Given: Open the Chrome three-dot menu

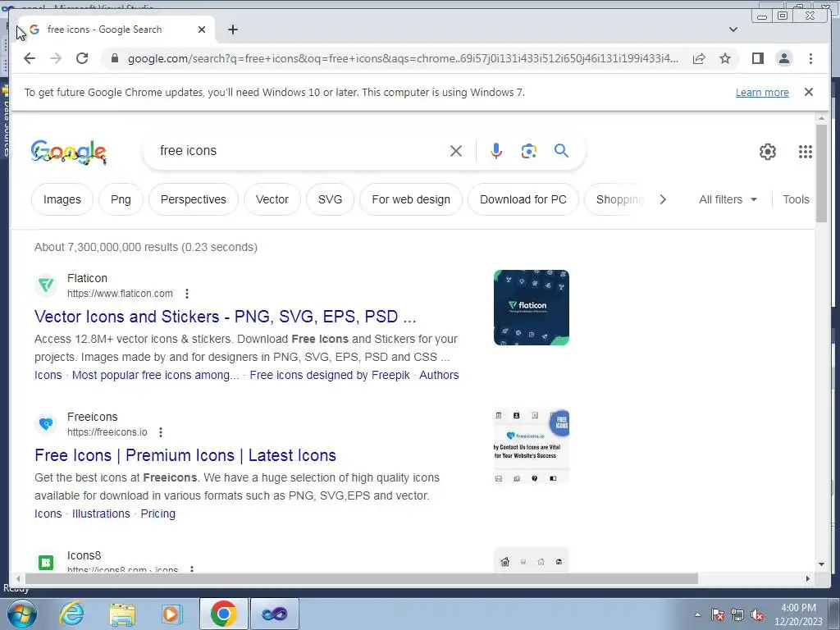Looking at the screenshot, I should coord(810,58).
